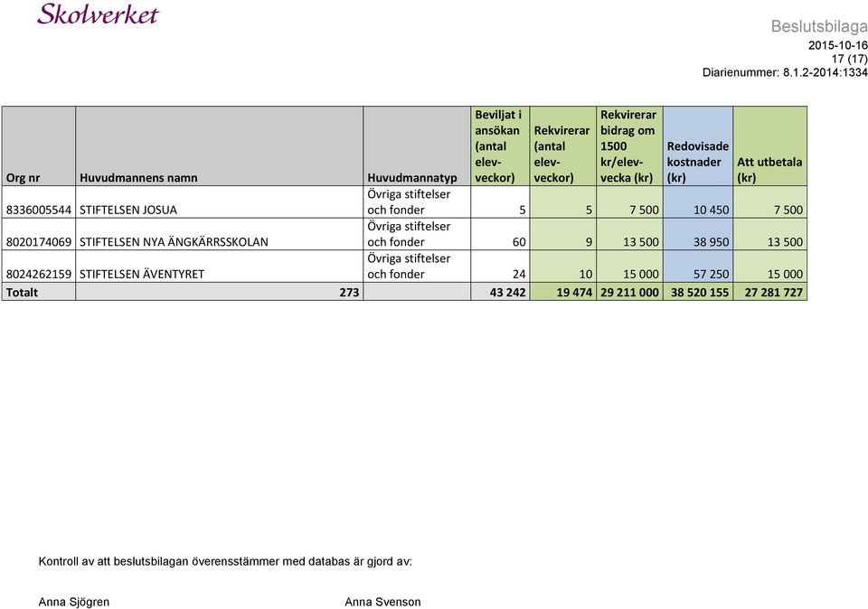Click the Huvudmannens namn column header

click(219, 146)
